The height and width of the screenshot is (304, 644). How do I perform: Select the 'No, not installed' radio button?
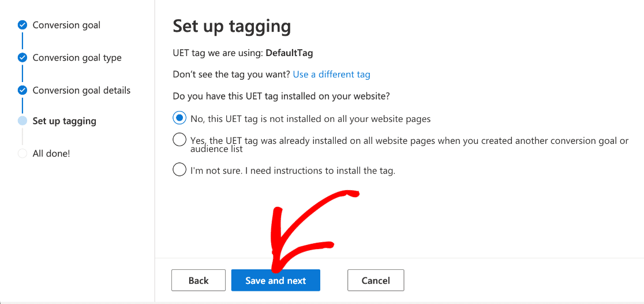tap(179, 118)
